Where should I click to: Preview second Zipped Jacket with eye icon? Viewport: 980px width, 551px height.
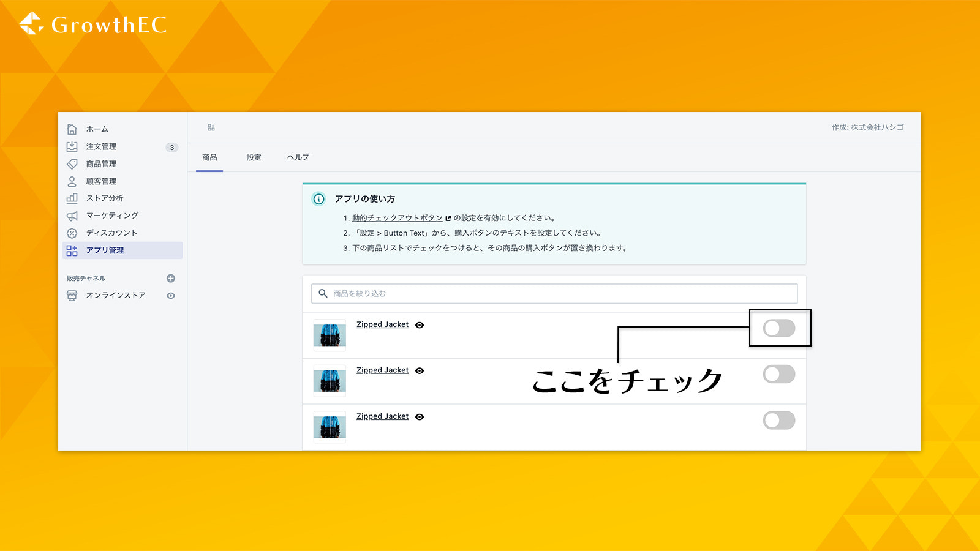click(x=420, y=370)
